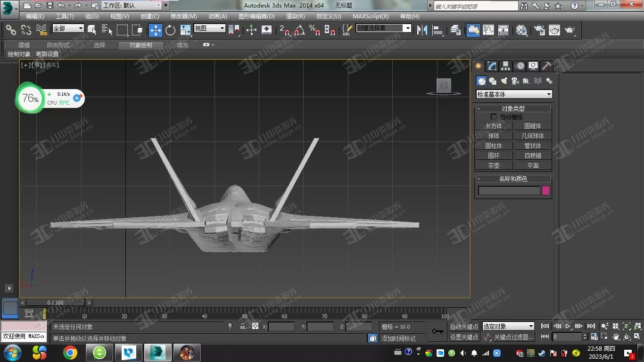This screenshot has width=644, height=362.
Task: Enable the 自动栅格 checkbox
Action: (x=494, y=116)
